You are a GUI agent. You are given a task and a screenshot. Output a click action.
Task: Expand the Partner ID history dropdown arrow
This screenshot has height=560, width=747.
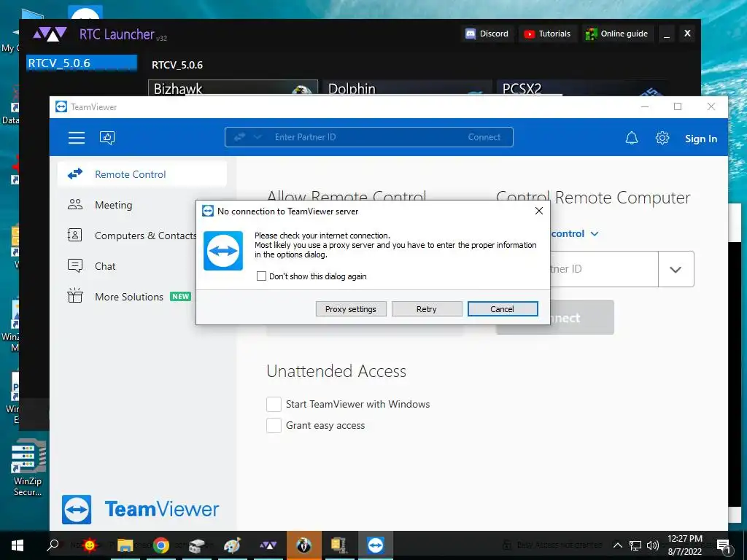[x=676, y=270]
